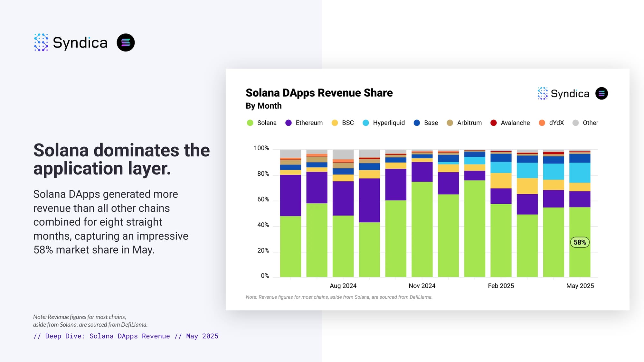The image size is (644, 362).
Task: Click the tan Arbitrum legend dot
Action: click(x=450, y=123)
